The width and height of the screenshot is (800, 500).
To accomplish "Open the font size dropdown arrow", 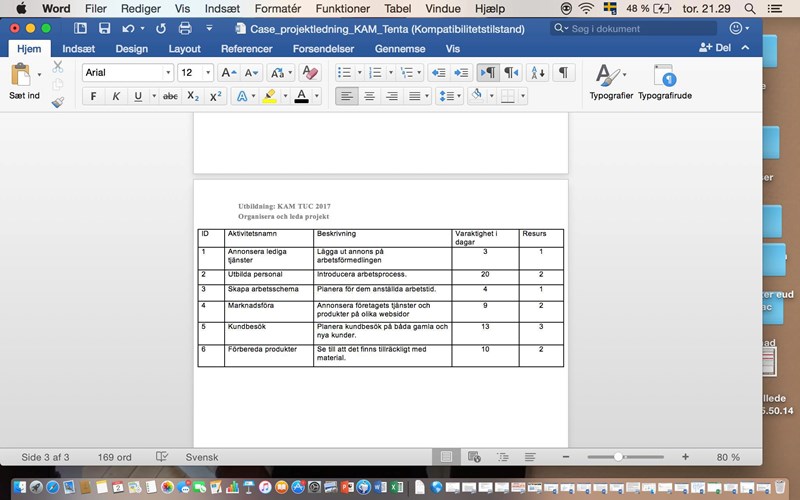I will click(207, 73).
